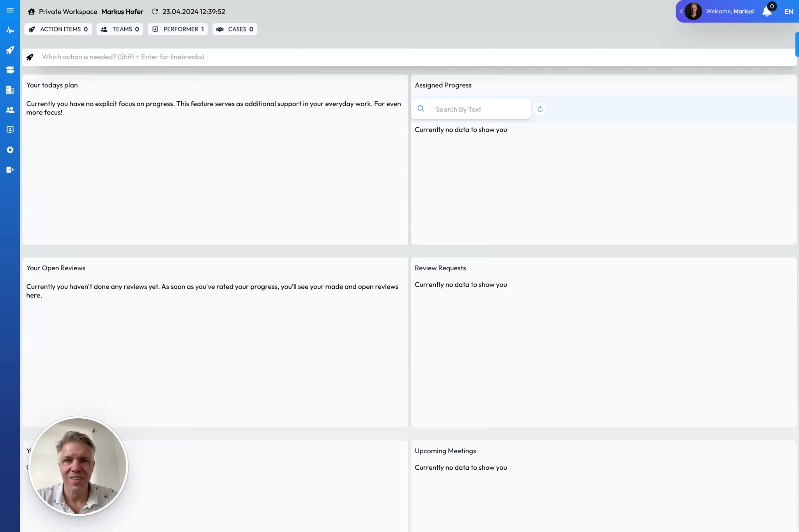Image resolution: width=799 pixels, height=532 pixels.
Task: Open settings gear in sidebar
Action: click(10, 150)
